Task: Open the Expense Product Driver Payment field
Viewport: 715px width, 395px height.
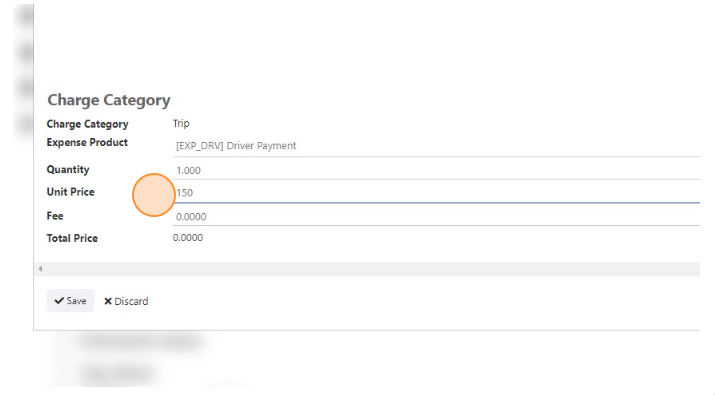Action: point(436,146)
